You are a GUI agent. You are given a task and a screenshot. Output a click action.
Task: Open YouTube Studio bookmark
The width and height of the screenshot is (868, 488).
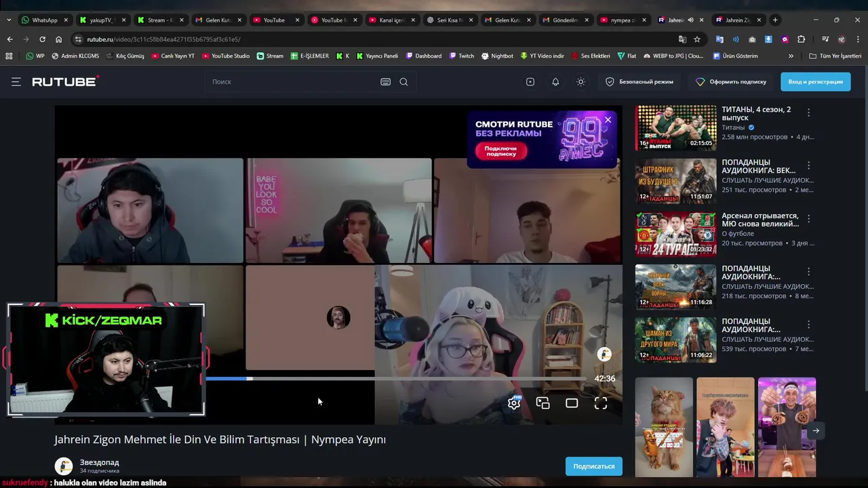226,56
